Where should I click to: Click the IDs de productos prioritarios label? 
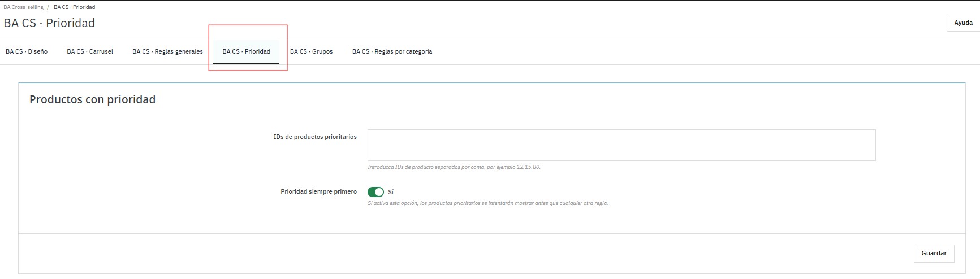315,137
